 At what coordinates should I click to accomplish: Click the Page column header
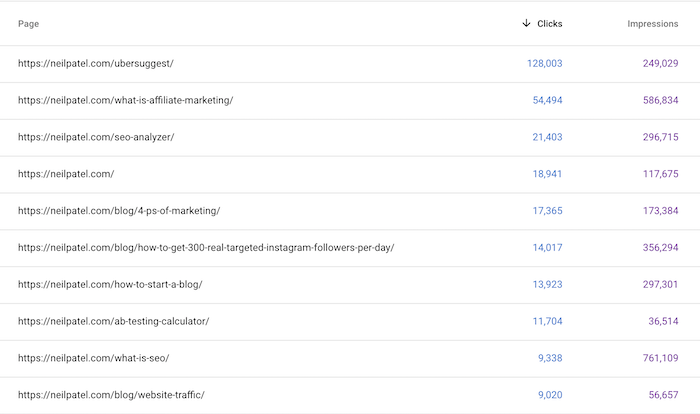(x=29, y=24)
